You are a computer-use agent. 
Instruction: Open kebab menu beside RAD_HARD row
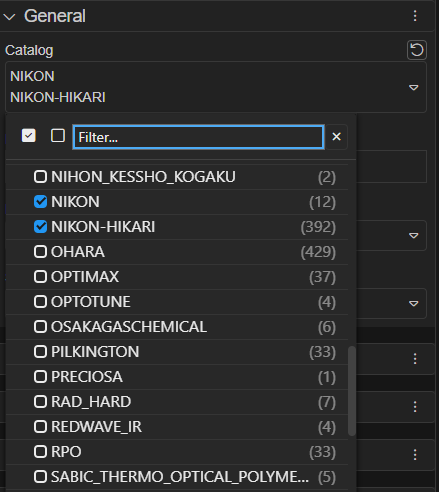415,407
